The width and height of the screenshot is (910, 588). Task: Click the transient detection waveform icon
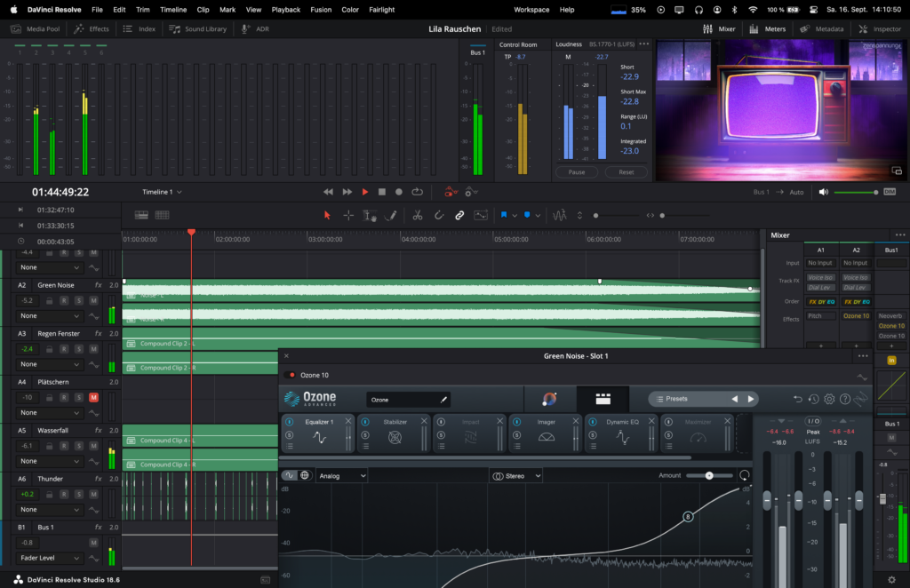[x=560, y=215]
